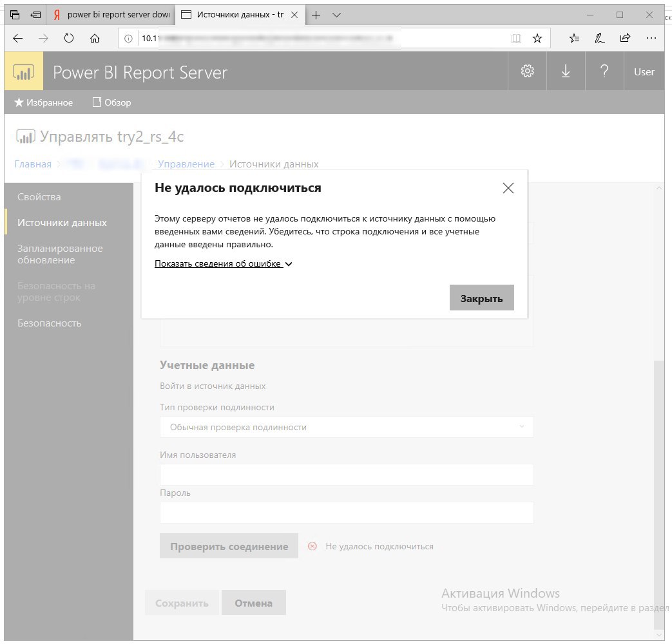Select Источники данных in the sidebar
The width and height of the screenshot is (672, 644).
pyautogui.click(x=62, y=223)
